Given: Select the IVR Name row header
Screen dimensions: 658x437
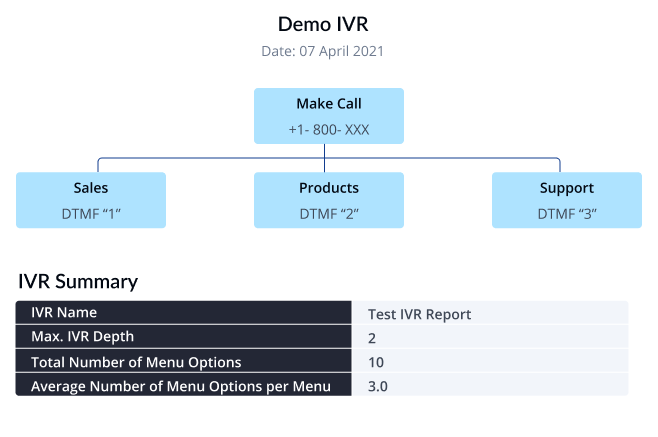Looking at the screenshot, I should click(x=183, y=313).
